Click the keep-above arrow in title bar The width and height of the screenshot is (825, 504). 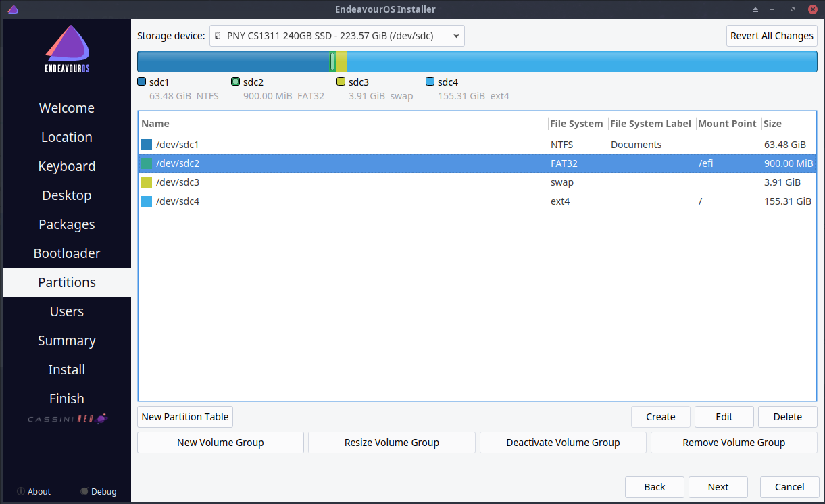coord(755,9)
